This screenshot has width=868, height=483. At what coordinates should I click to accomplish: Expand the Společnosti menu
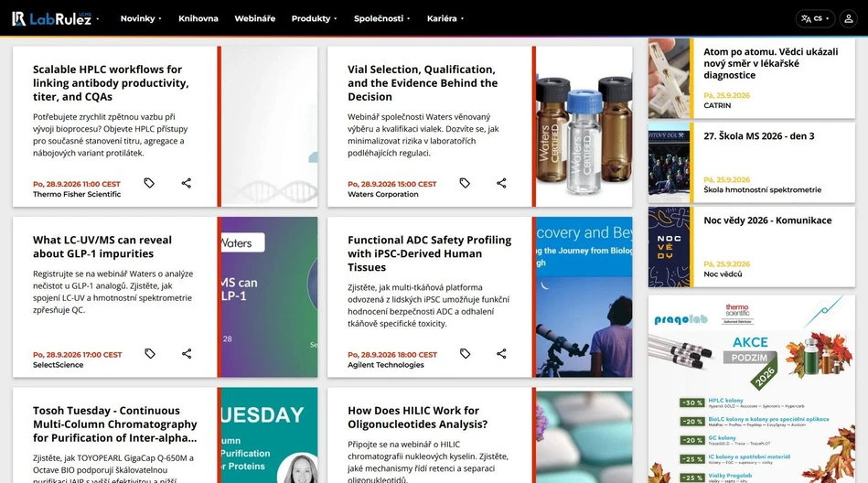(x=382, y=18)
